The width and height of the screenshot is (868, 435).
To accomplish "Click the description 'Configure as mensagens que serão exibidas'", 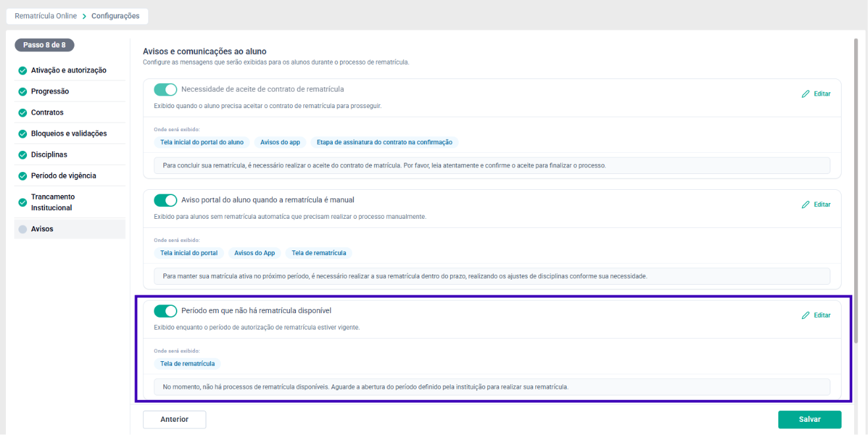I will coord(276,63).
